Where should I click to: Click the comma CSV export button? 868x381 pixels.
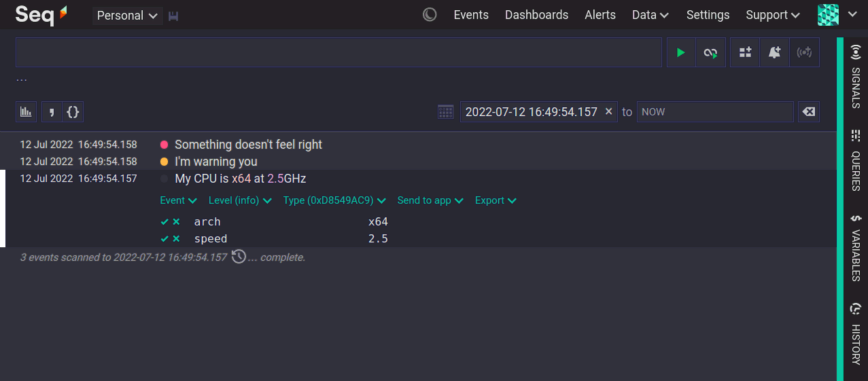(52, 111)
